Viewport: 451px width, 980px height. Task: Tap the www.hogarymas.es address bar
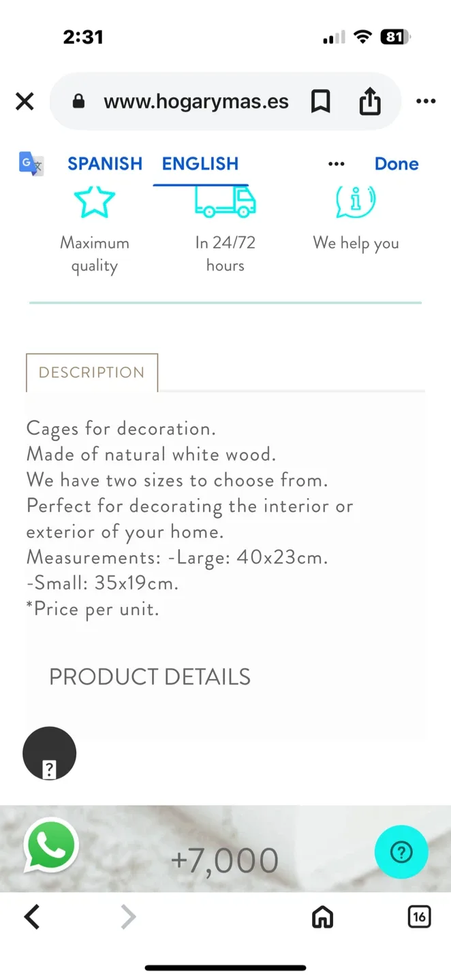tap(196, 101)
